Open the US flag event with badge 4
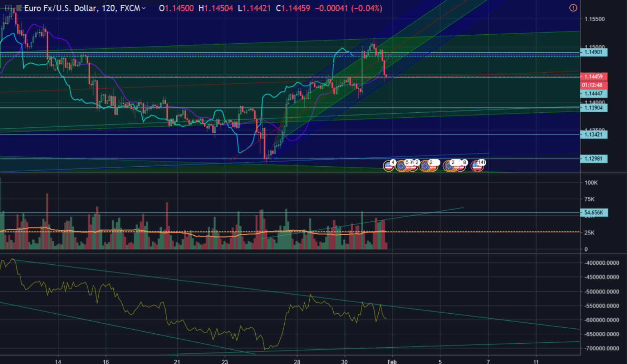The width and height of the screenshot is (627, 364). pyautogui.click(x=389, y=165)
